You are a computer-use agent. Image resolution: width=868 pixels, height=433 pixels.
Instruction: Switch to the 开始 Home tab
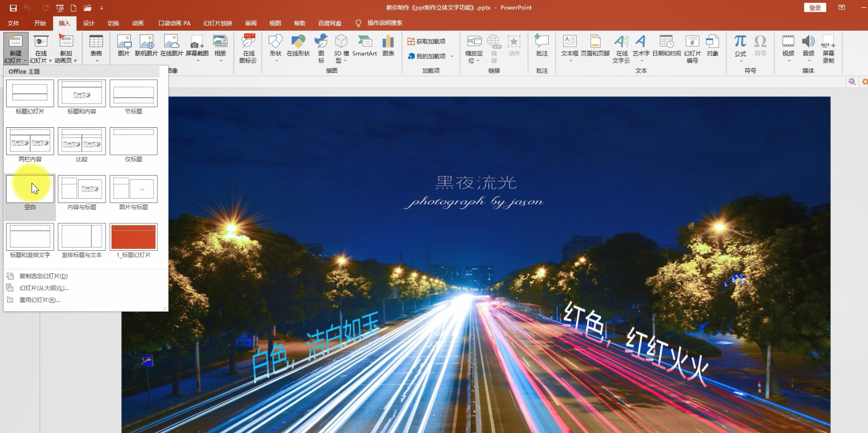[x=40, y=23]
